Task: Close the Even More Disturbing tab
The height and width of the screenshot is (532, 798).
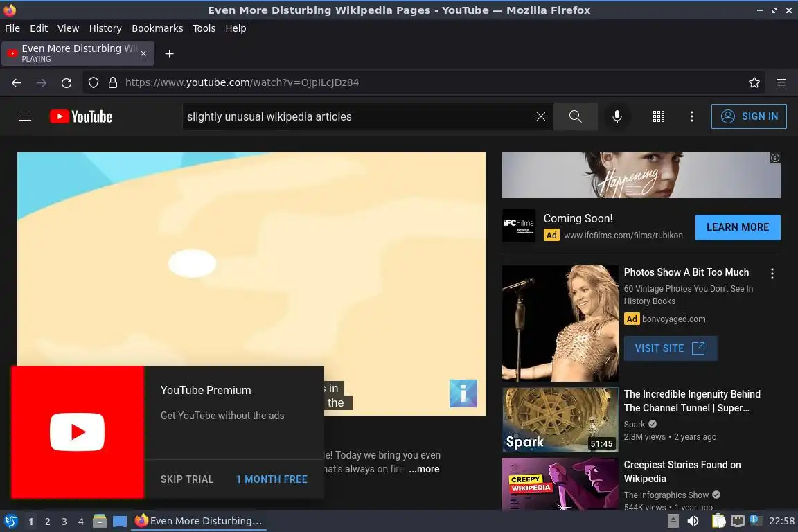Action: pos(143,53)
